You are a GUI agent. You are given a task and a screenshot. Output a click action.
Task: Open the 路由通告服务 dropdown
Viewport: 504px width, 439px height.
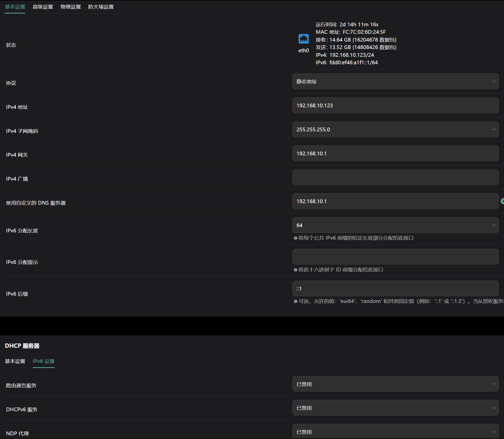pyautogui.click(x=395, y=384)
